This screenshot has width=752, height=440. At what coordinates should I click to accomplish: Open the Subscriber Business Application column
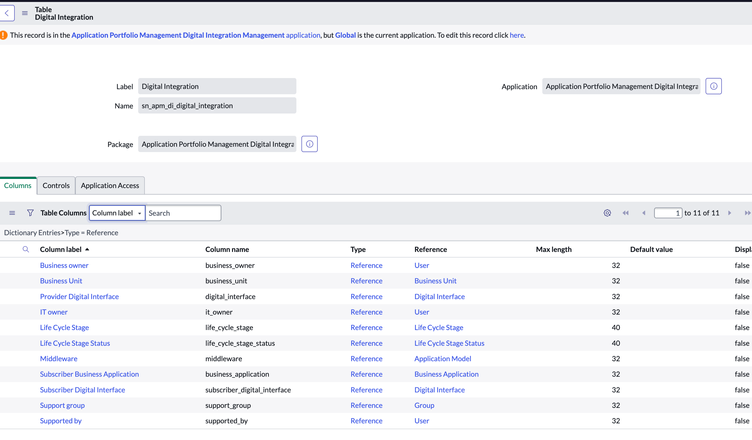[x=89, y=374]
